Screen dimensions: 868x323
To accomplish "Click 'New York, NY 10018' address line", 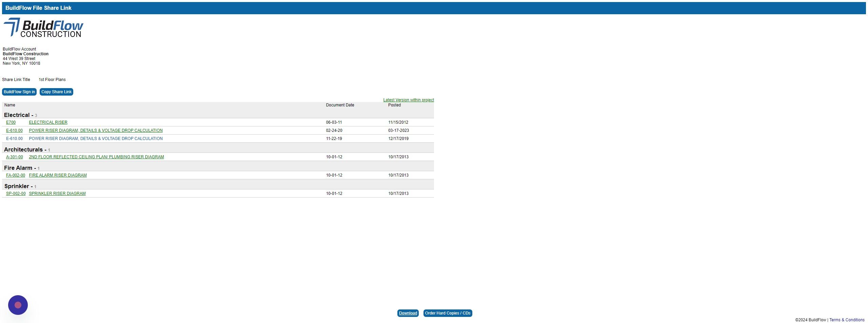I will [x=21, y=63].
